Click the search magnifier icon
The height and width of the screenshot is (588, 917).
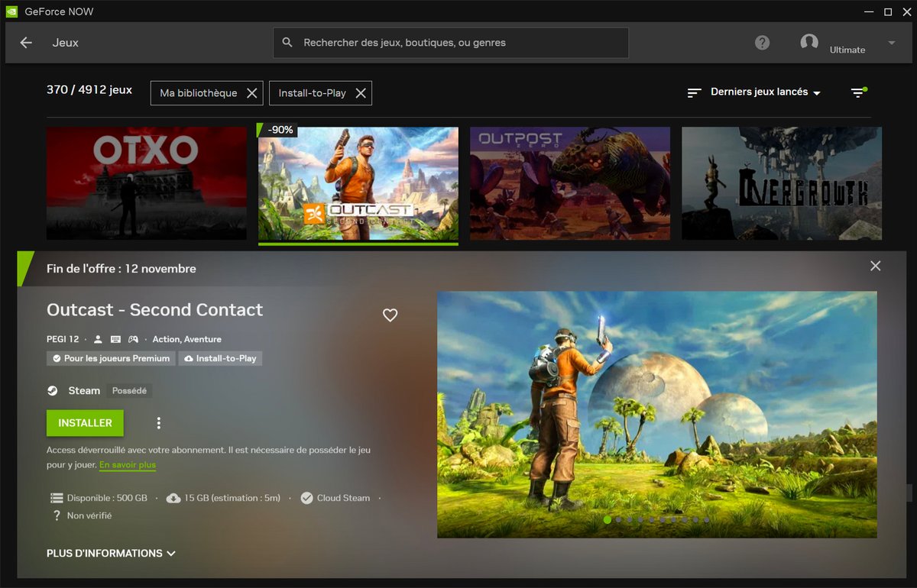[x=288, y=43]
